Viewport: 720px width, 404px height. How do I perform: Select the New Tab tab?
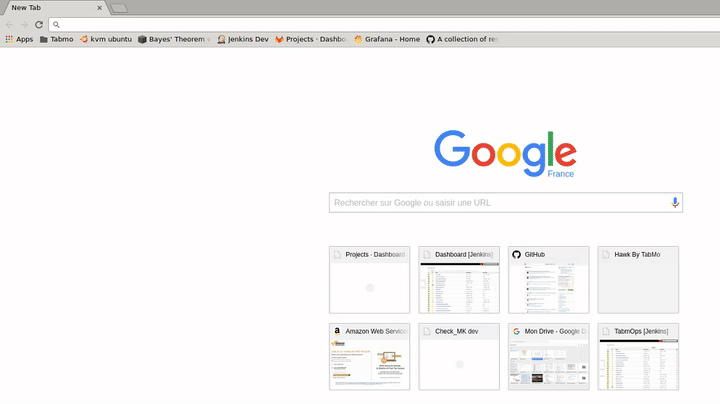[x=52, y=7]
